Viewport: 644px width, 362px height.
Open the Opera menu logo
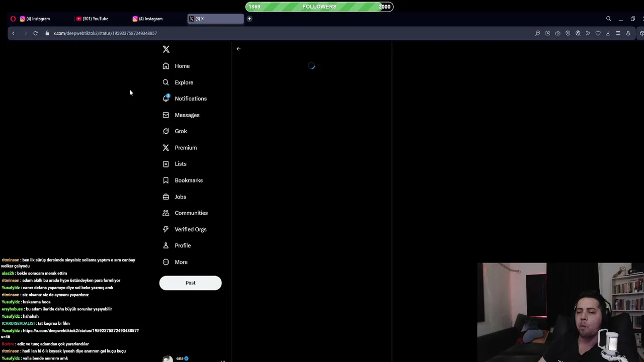coord(13,19)
